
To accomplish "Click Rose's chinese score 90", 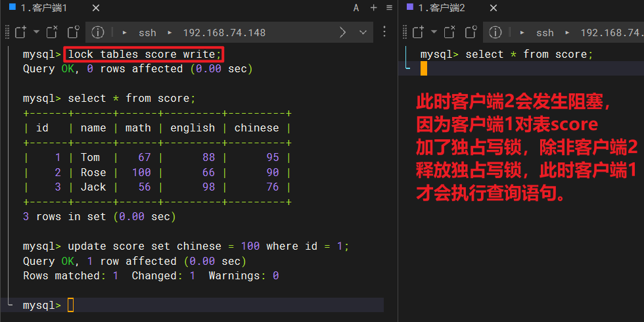I will click(x=273, y=172).
